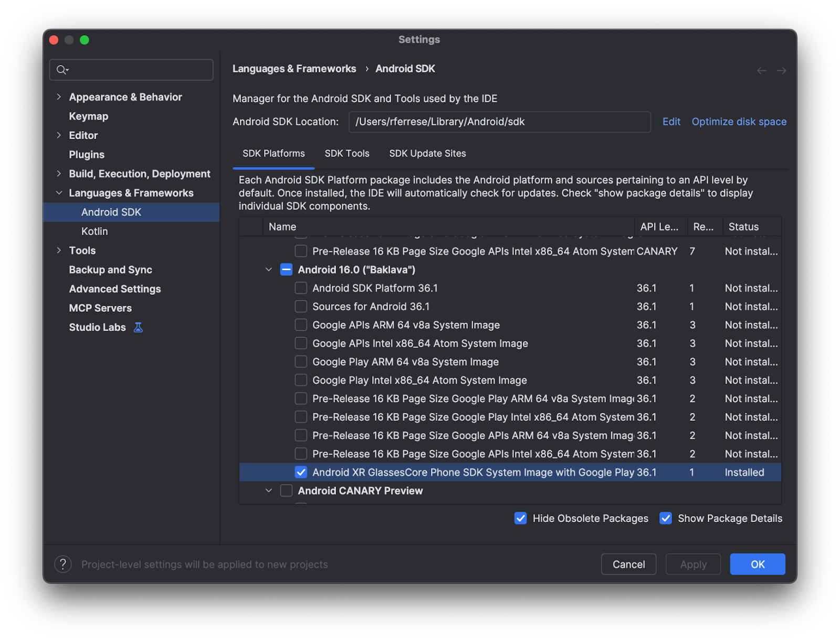Click the Studio Labs flask icon

point(138,327)
